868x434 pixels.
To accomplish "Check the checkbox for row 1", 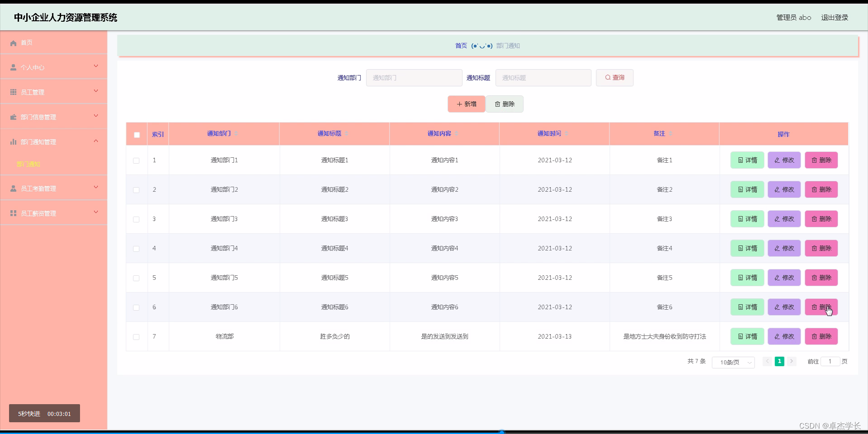I will click(136, 160).
